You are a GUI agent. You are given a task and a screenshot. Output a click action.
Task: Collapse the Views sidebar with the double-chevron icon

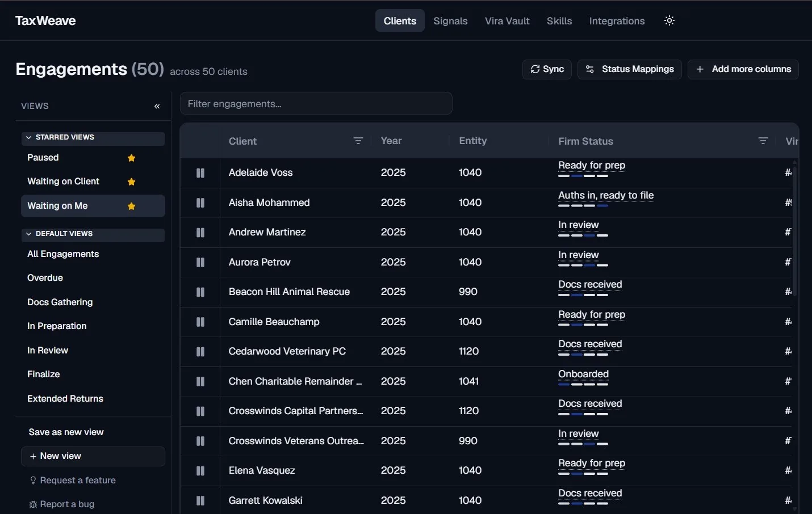[157, 106]
